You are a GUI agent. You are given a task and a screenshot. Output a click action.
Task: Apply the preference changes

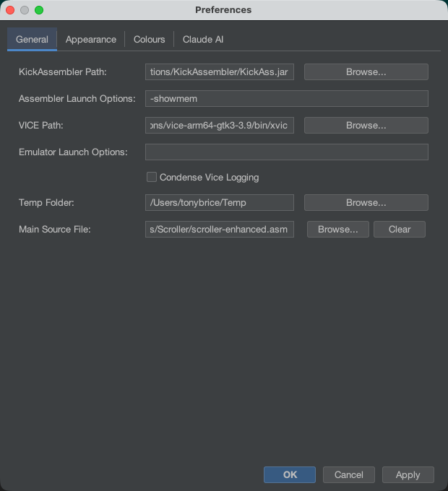point(408,474)
